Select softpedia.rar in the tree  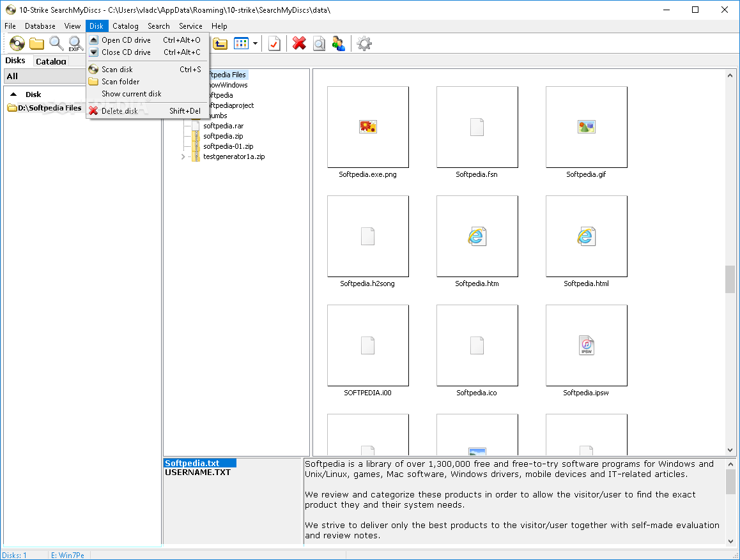tap(223, 126)
